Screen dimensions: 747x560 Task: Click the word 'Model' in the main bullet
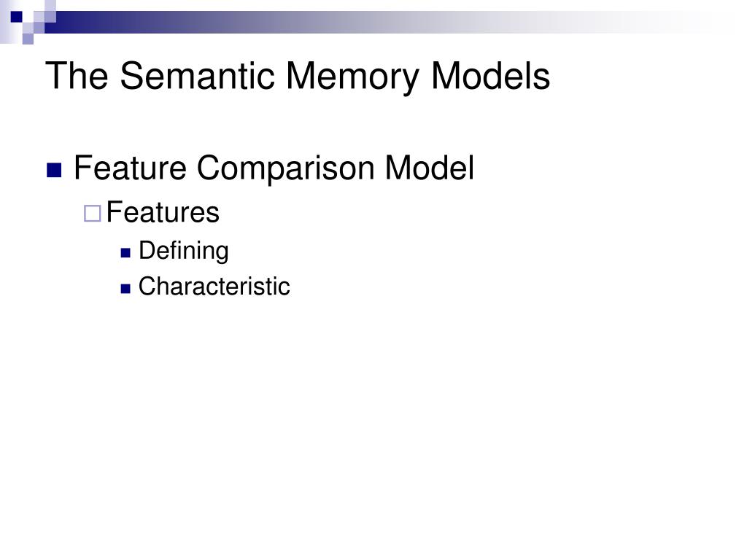click(x=429, y=168)
